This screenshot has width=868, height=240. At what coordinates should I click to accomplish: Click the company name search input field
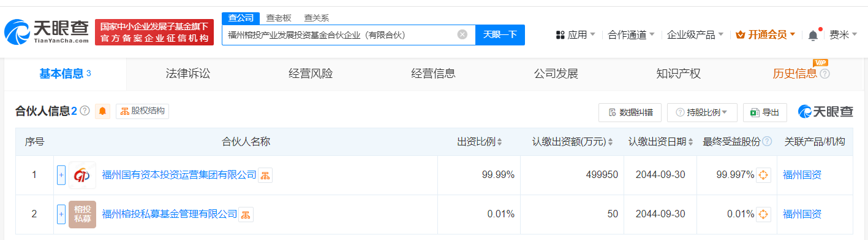340,35
